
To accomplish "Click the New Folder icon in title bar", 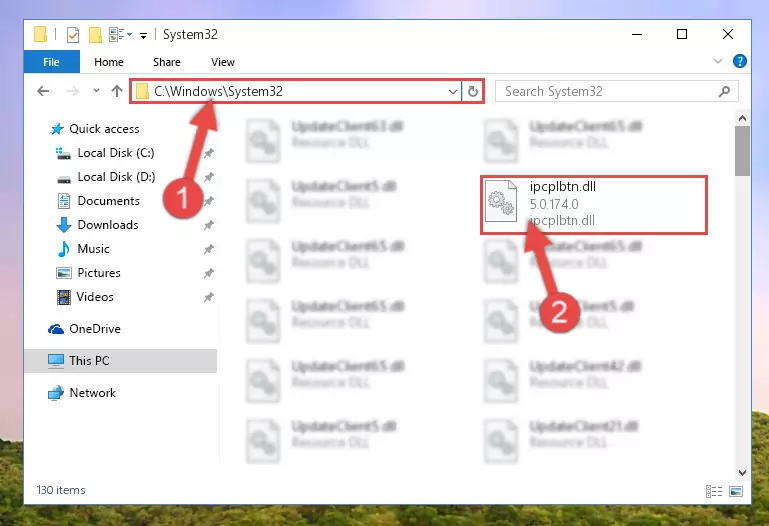I will click(95, 35).
